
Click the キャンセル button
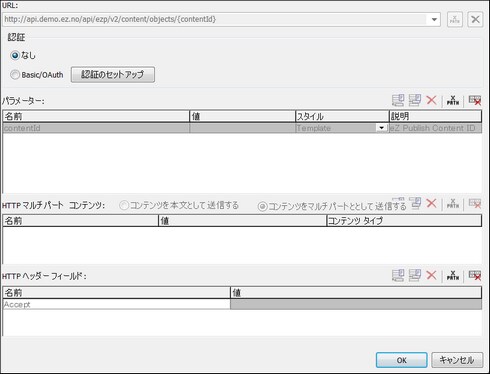[x=457, y=360]
